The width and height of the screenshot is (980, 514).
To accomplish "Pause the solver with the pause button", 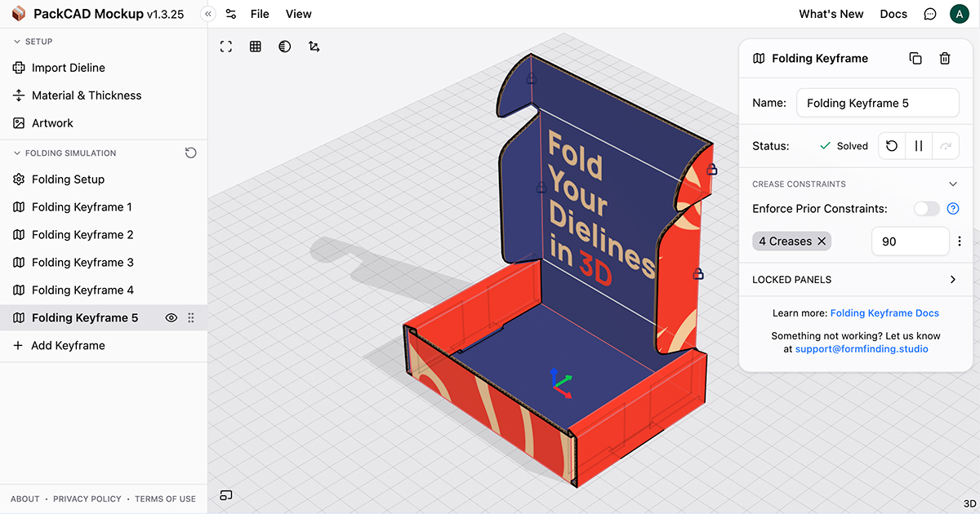I will pyautogui.click(x=919, y=146).
